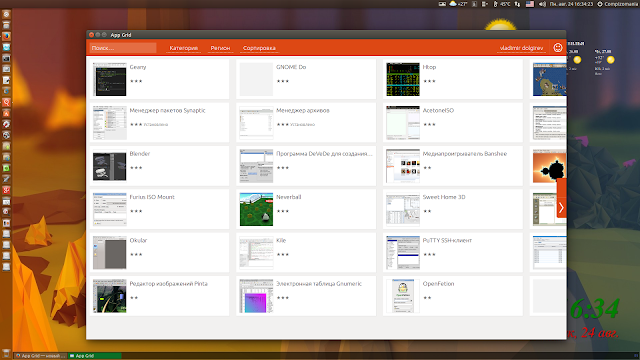Screen dimensions: 640x360
Task: Go to next page with the orange arrow
Action: click(561, 208)
